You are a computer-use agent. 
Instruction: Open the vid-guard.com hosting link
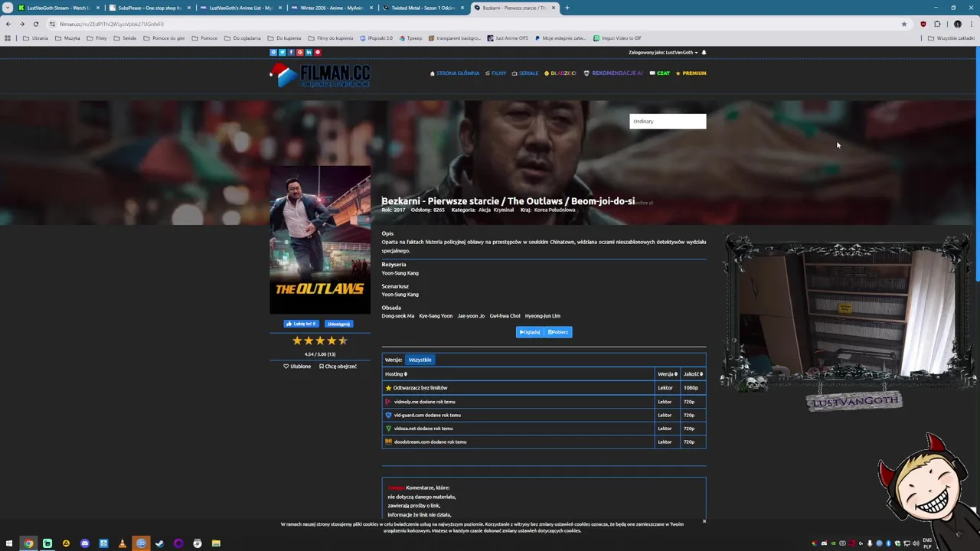[x=427, y=415]
